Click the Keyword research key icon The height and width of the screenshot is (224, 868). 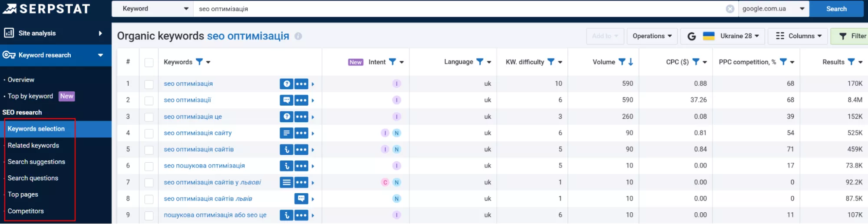pos(9,55)
